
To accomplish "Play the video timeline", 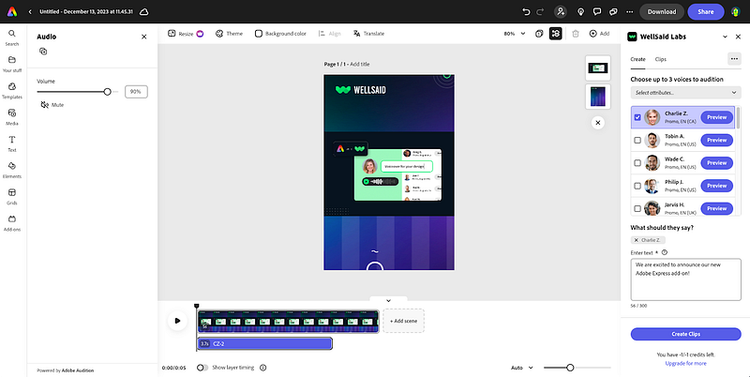I will point(177,321).
